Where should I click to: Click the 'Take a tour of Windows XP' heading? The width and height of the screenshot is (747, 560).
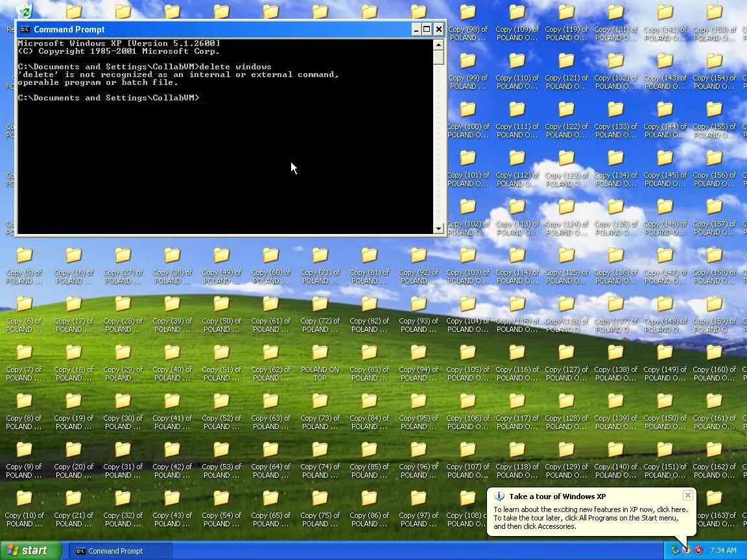click(x=558, y=496)
